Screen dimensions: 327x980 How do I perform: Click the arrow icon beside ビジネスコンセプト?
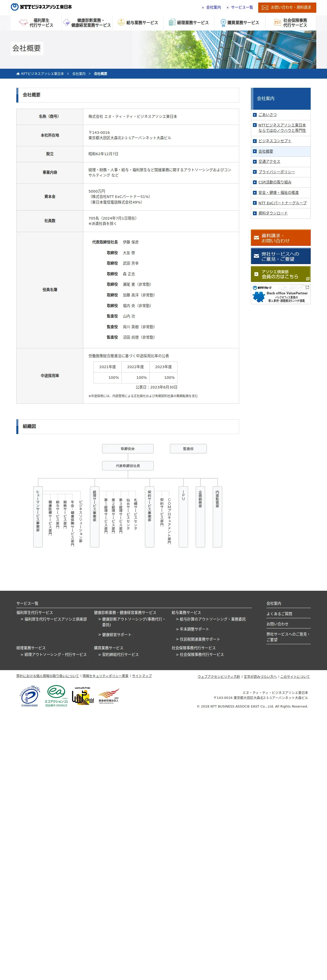(x=255, y=141)
